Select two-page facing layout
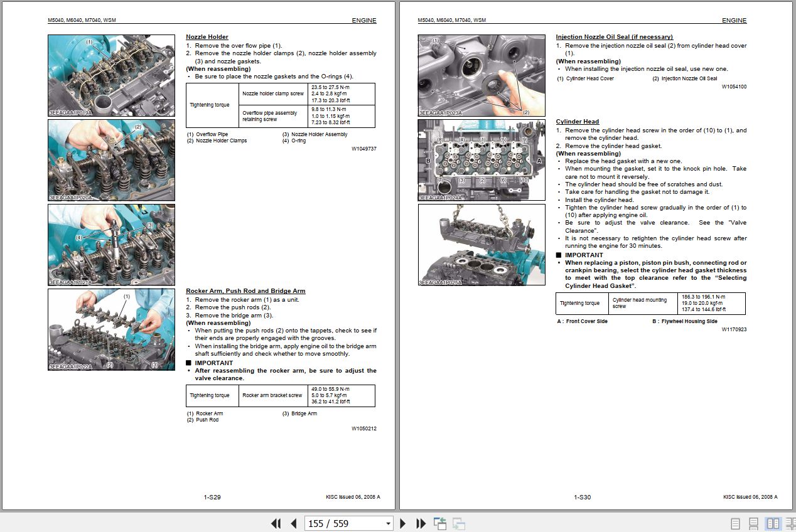 773,523
